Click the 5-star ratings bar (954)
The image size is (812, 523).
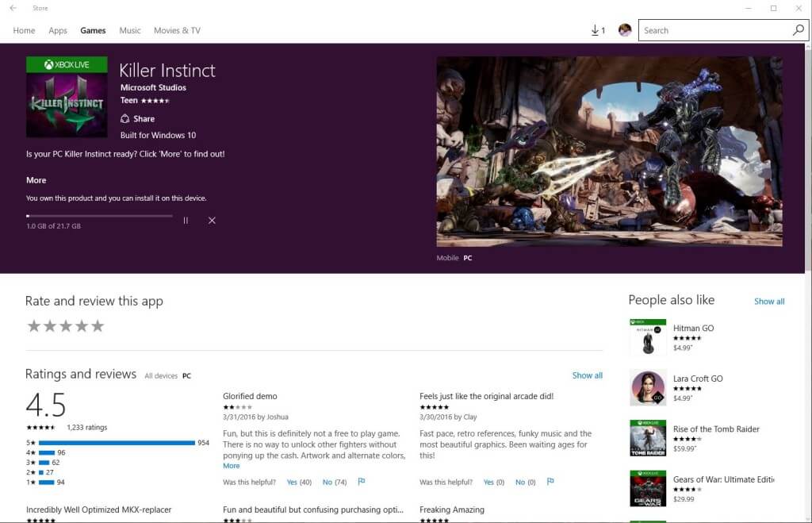point(117,443)
